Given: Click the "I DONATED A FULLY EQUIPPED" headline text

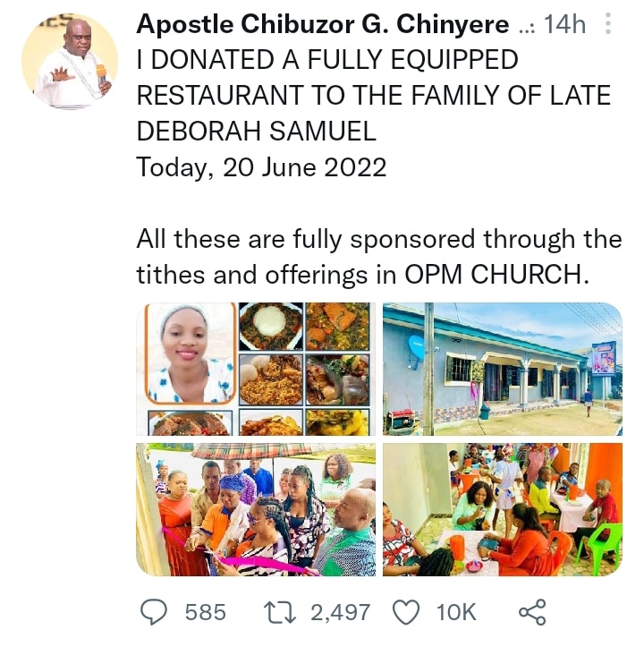Looking at the screenshot, I should 327,60.
